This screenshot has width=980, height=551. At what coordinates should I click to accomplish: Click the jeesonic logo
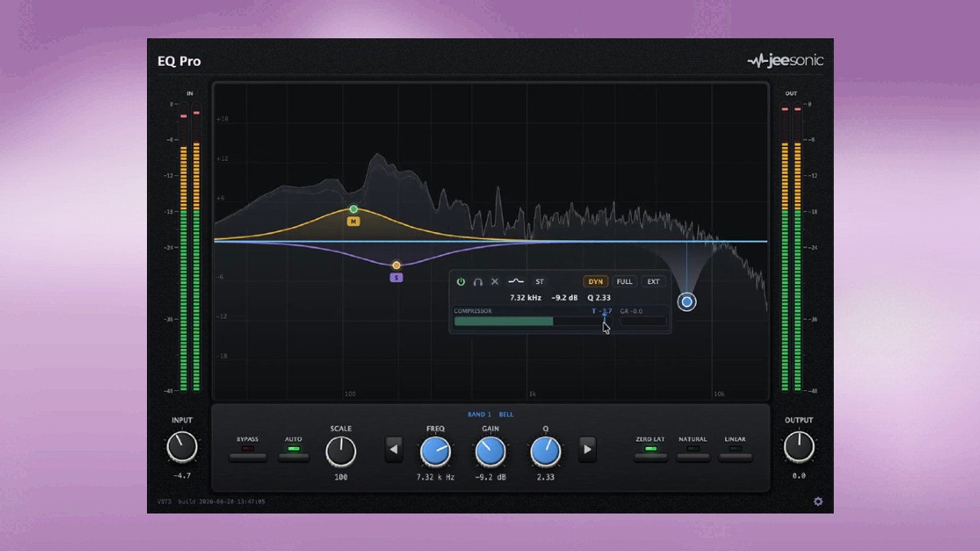click(x=786, y=61)
